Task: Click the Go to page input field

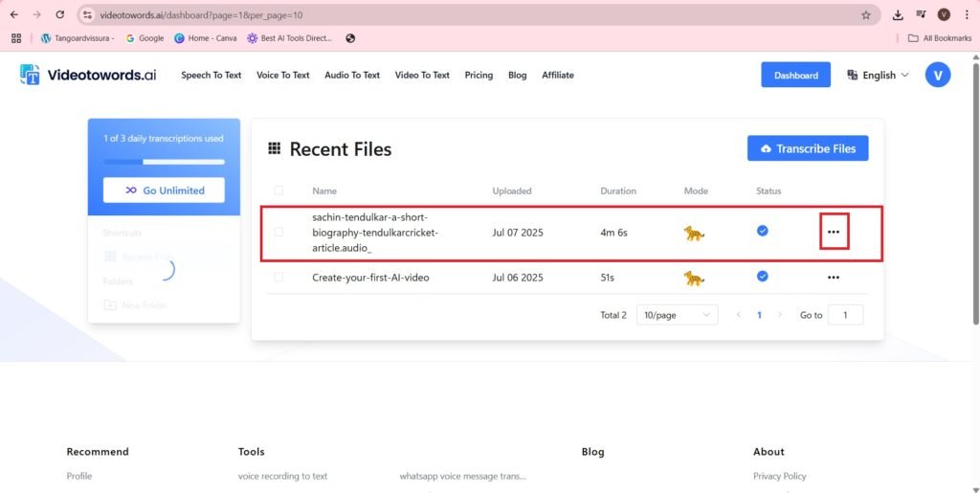Action: pyautogui.click(x=845, y=315)
